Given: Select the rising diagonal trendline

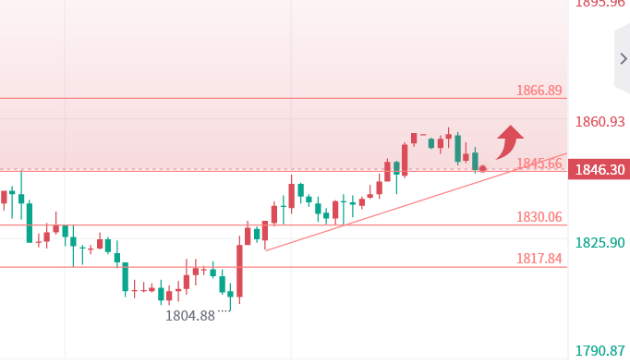Looking at the screenshot, I should (x=416, y=202).
